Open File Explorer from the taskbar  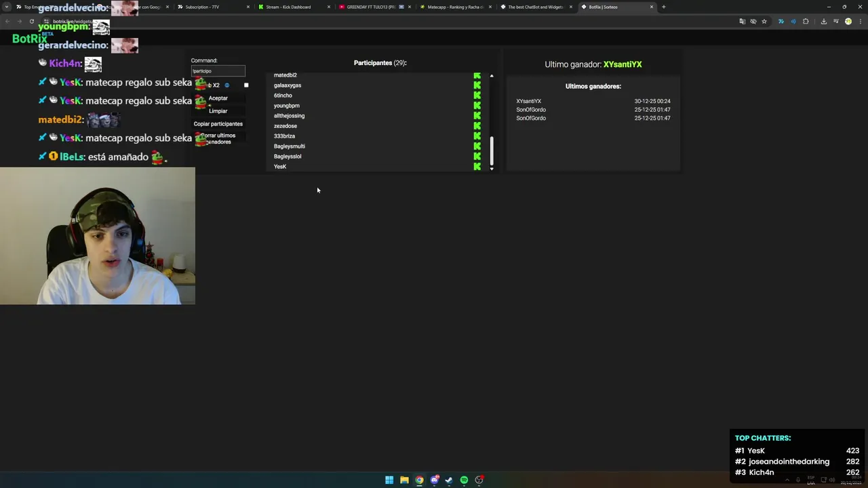[x=404, y=480]
